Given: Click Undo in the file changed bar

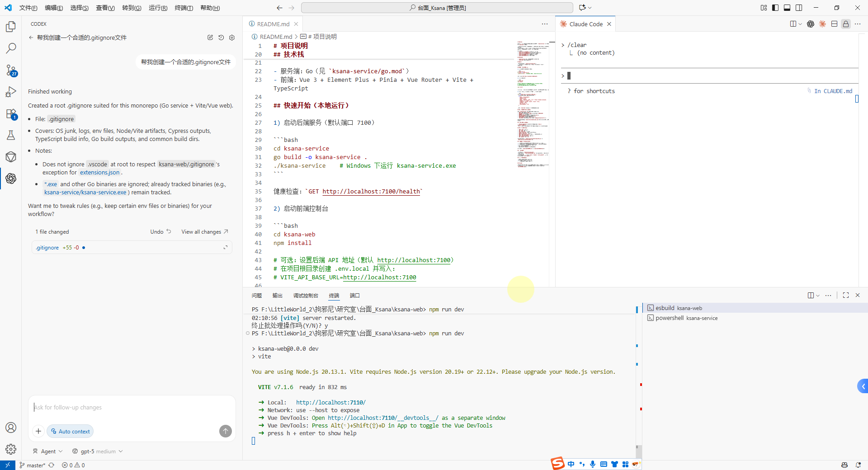Looking at the screenshot, I should point(160,231).
